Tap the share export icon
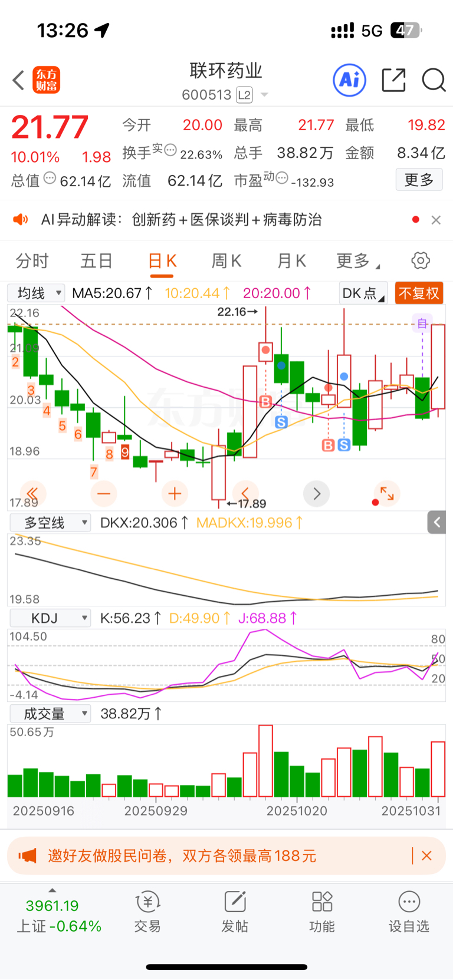The width and height of the screenshot is (453, 980). click(x=393, y=80)
